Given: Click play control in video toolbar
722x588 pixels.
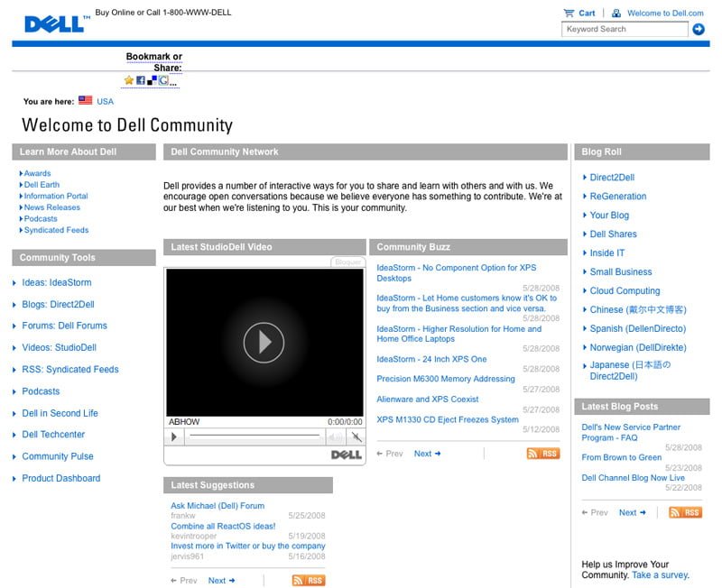Looking at the screenshot, I should pos(174,436).
